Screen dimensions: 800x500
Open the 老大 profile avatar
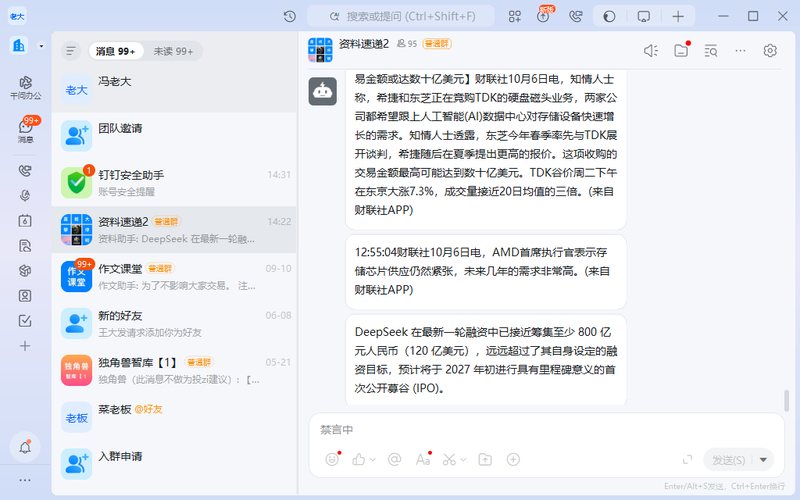point(17,16)
